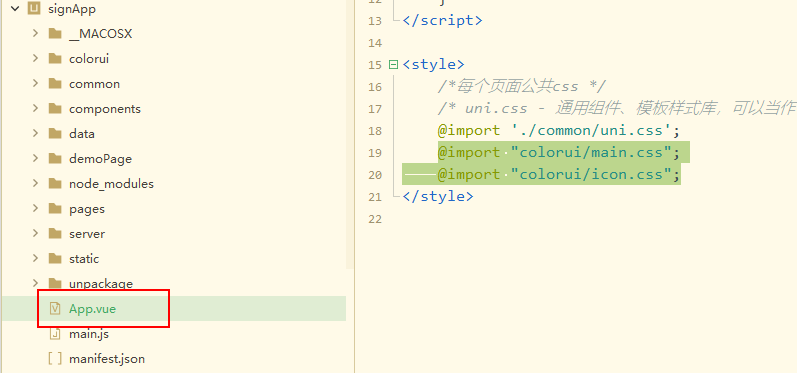The height and width of the screenshot is (373, 797).
Task: Click the project tree vertical scrollbar
Action: coord(350,134)
